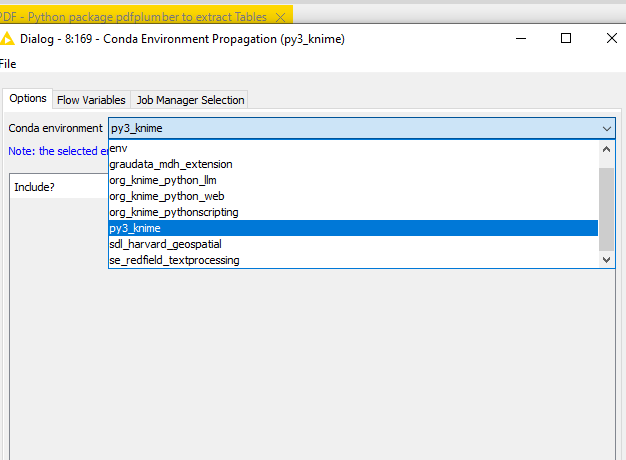Click the list scrollbar up arrow

click(x=606, y=149)
